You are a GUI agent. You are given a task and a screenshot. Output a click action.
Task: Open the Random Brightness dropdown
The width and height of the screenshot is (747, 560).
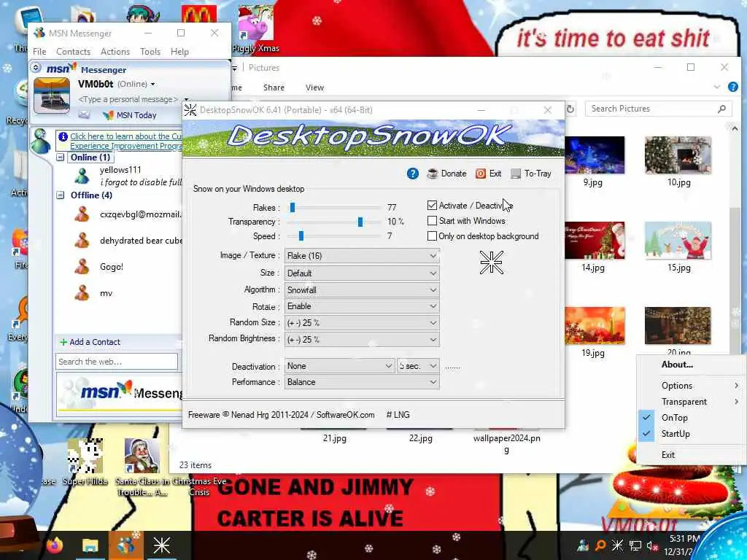pyautogui.click(x=362, y=340)
